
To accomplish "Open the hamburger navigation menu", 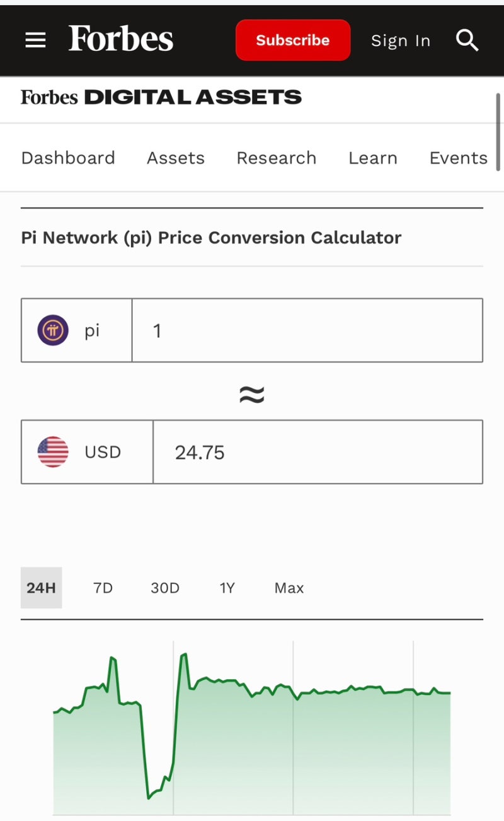I will click(35, 40).
